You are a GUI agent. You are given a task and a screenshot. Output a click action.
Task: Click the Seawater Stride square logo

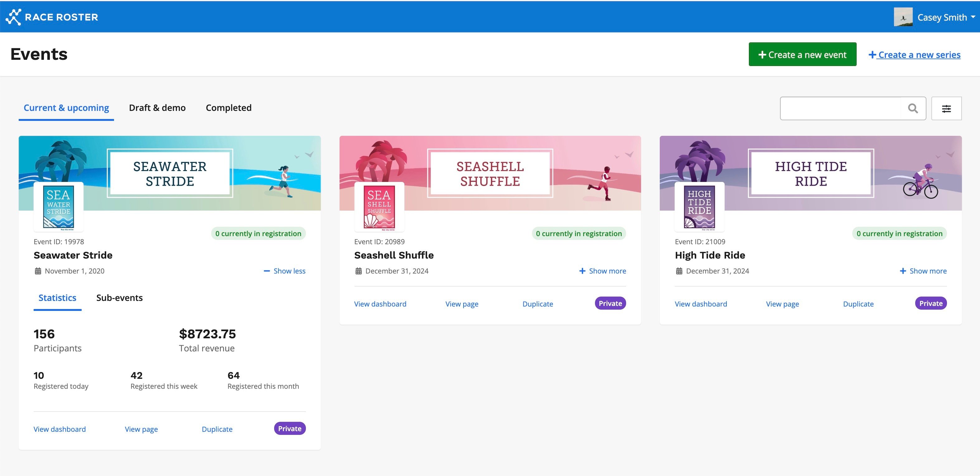tap(59, 207)
